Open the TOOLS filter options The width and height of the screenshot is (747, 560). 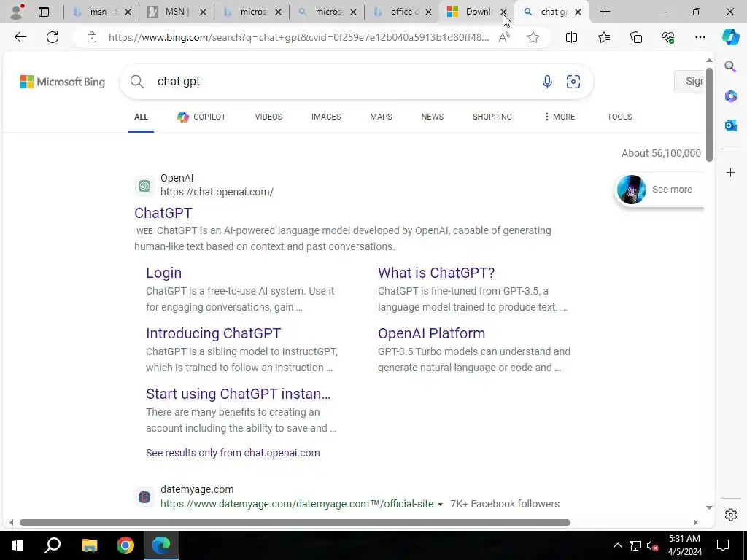click(619, 117)
